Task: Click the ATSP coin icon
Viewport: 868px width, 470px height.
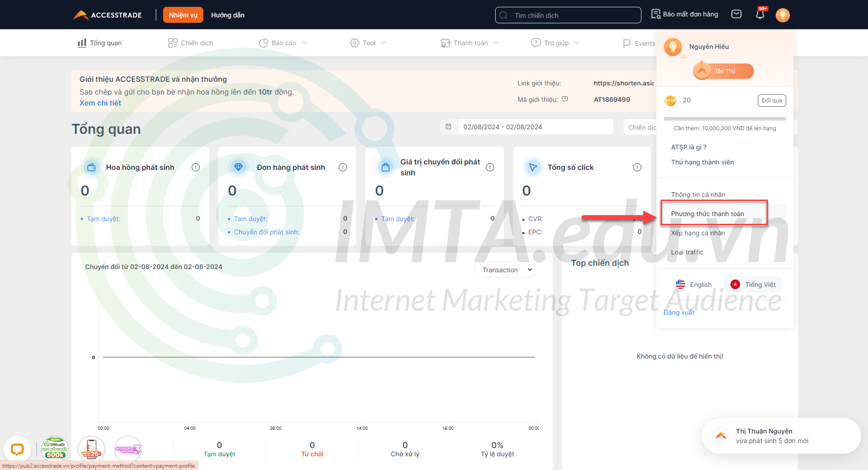Action: 671,100
